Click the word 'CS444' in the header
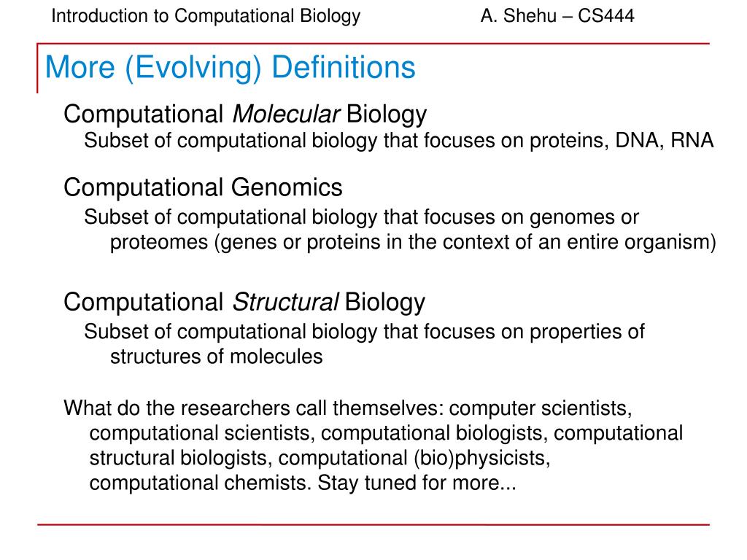This screenshot has width=747, height=560. 606,16
